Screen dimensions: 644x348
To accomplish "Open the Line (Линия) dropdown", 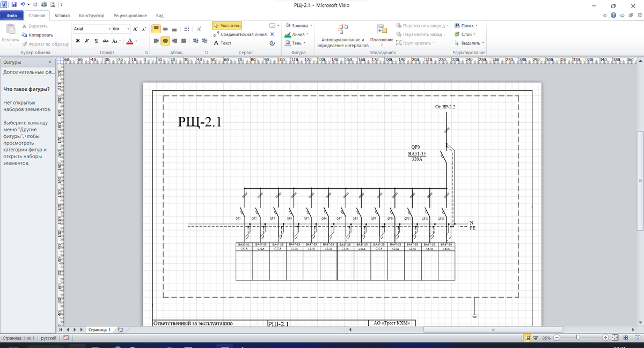I will 297,34.
